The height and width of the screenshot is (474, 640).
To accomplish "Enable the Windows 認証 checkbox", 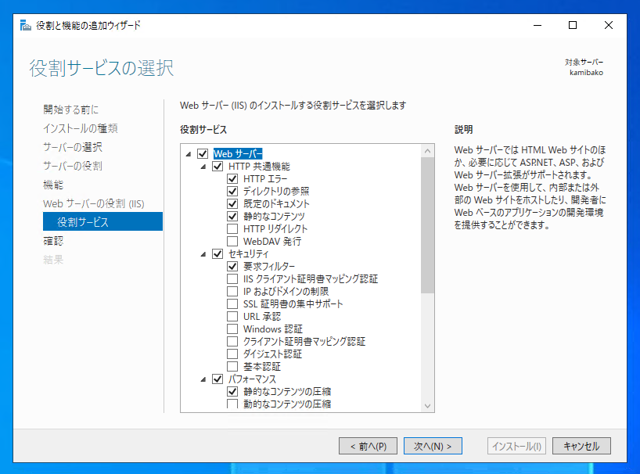I will click(233, 329).
